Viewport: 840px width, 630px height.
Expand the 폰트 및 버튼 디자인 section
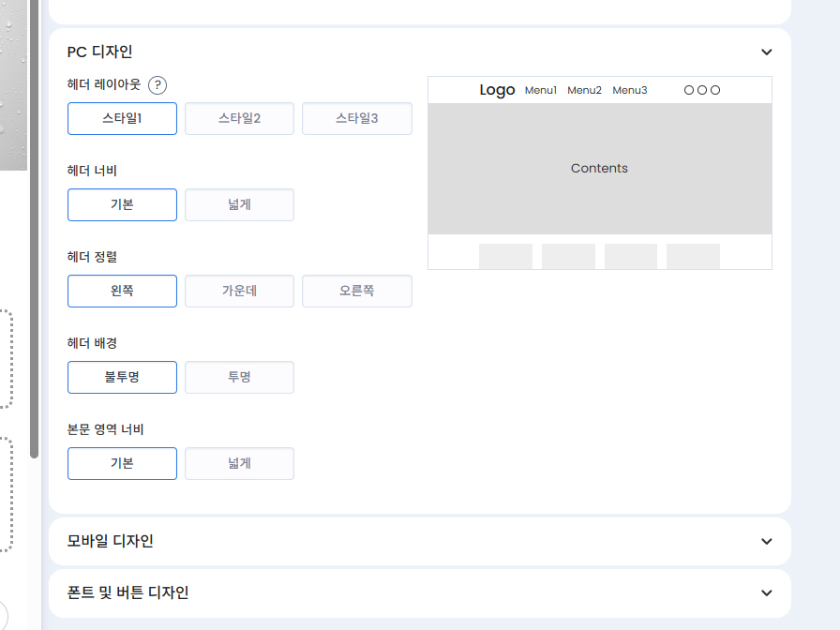tap(766, 593)
